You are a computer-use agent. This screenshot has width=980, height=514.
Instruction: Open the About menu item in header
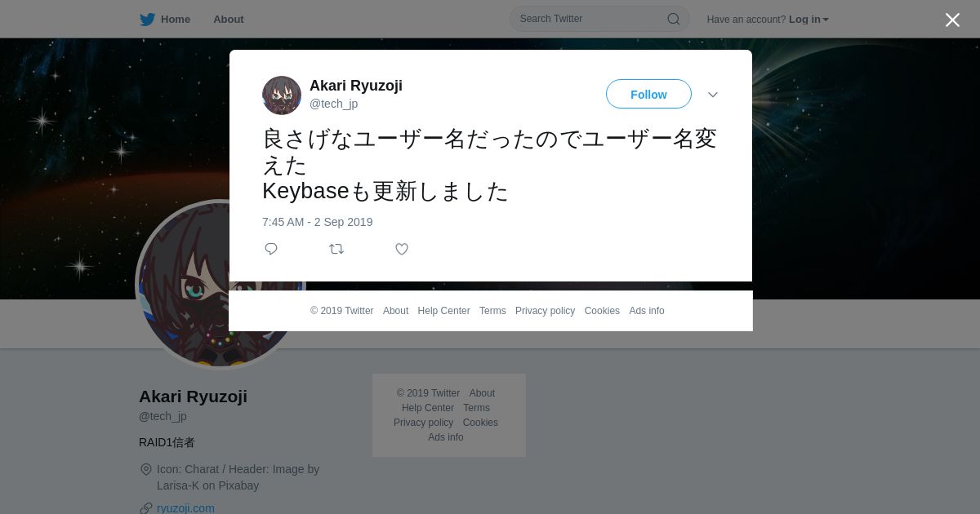click(229, 19)
